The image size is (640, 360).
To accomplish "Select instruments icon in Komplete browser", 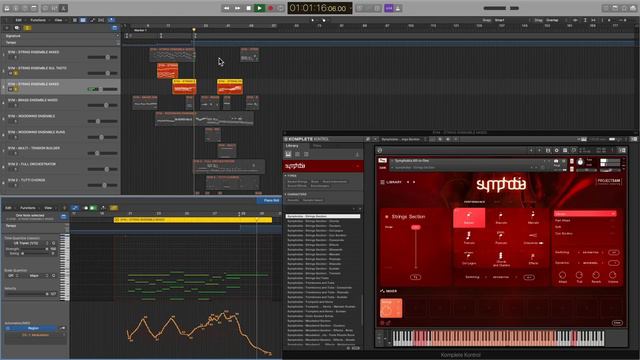I will click(288, 154).
